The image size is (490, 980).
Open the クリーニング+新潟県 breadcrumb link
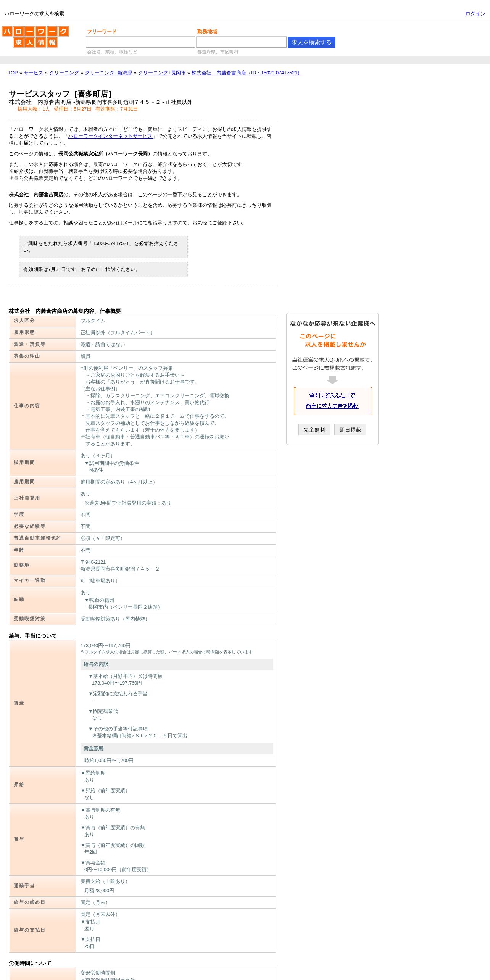tap(108, 73)
